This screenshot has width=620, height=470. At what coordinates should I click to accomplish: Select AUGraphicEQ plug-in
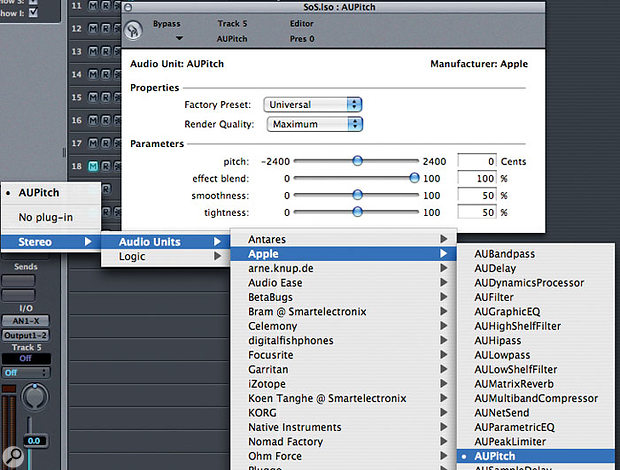(536, 311)
